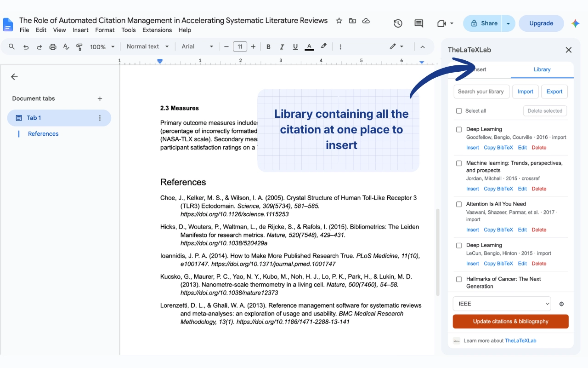Decrease font size with minus
This screenshot has height=368, width=588.
coord(226,46)
